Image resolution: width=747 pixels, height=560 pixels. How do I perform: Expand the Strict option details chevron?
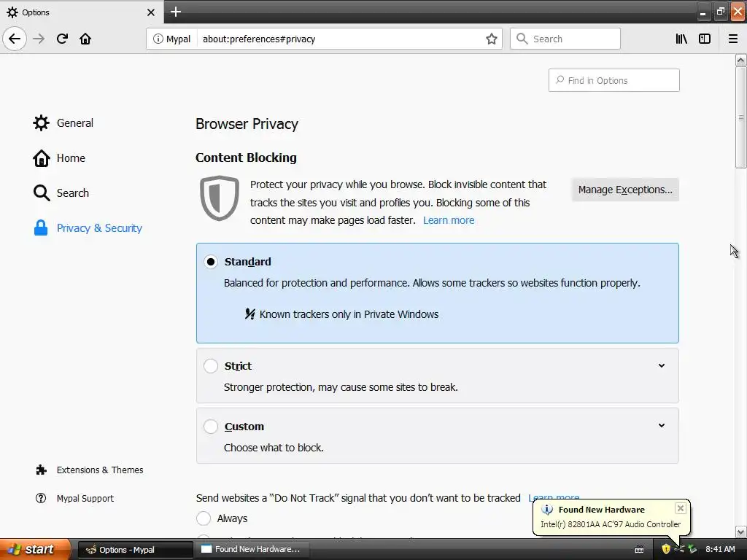pyautogui.click(x=662, y=366)
